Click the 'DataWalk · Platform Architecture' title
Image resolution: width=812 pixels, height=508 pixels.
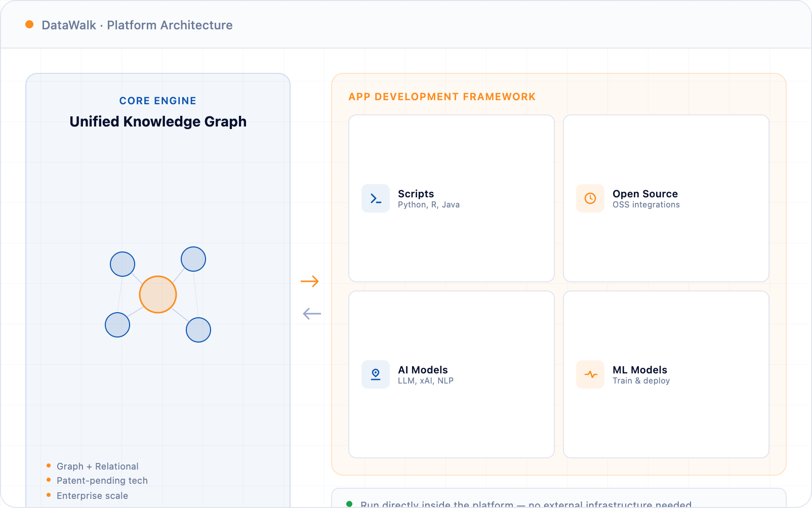click(137, 25)
